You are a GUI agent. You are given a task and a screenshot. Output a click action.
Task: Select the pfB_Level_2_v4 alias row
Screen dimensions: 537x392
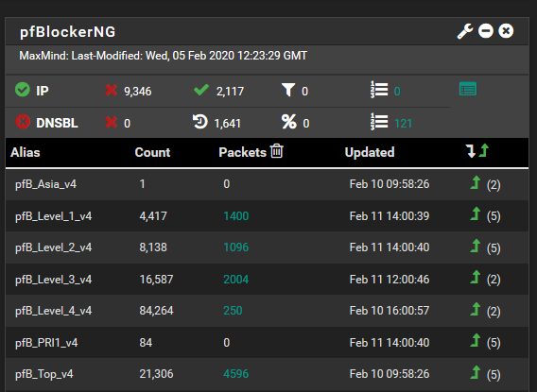268,247
